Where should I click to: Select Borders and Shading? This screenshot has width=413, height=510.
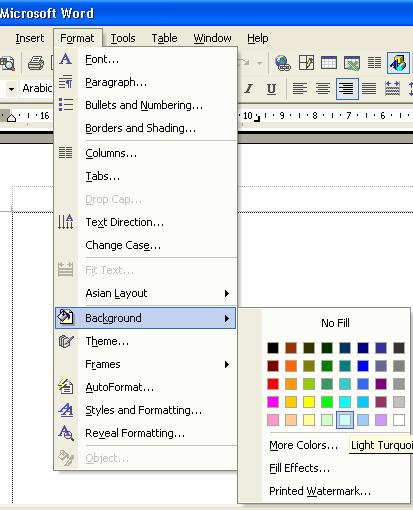[x=145, y=128]
